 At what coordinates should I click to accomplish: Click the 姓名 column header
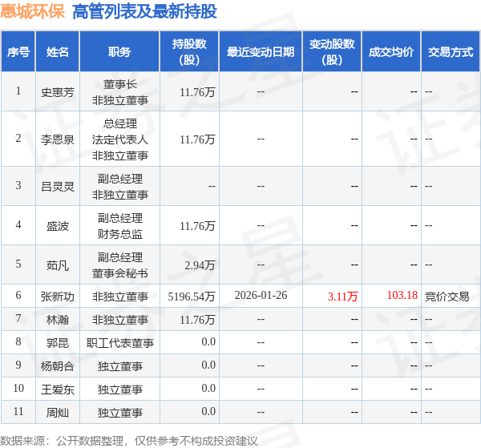click(x=58, y=51)
